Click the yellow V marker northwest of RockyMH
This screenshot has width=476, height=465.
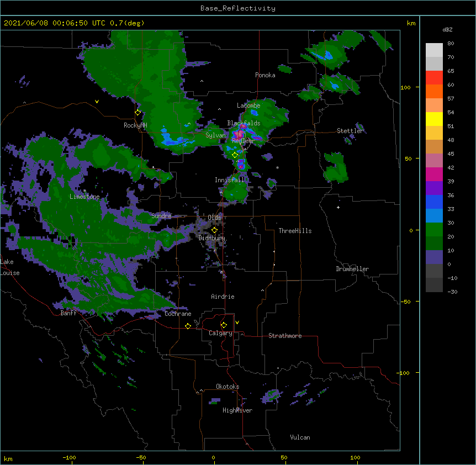[97, 102]
